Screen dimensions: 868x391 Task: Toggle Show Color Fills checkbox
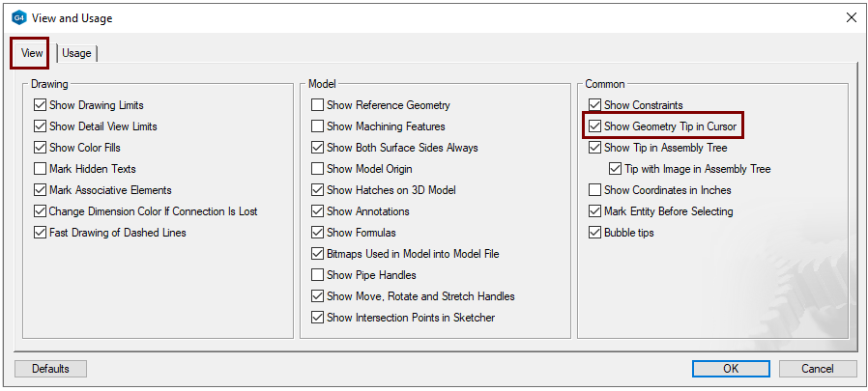(x=40, y=148)
